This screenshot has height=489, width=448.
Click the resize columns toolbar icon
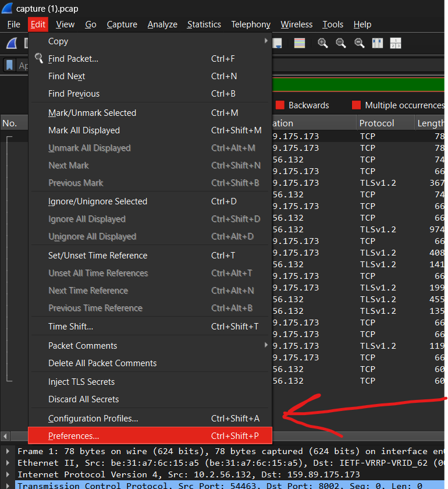click(377, 43)
